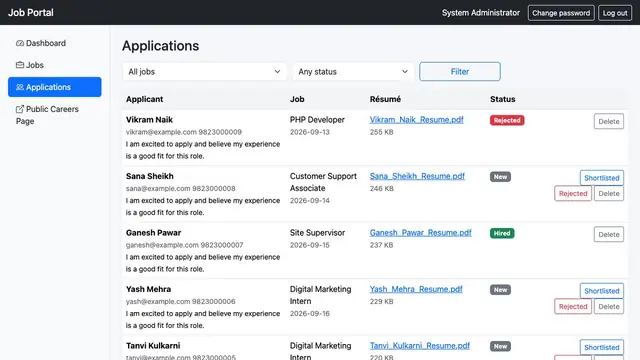The image size is (640, 360).
Task: Click the date 2026-09-15
Action: point(310,245)
